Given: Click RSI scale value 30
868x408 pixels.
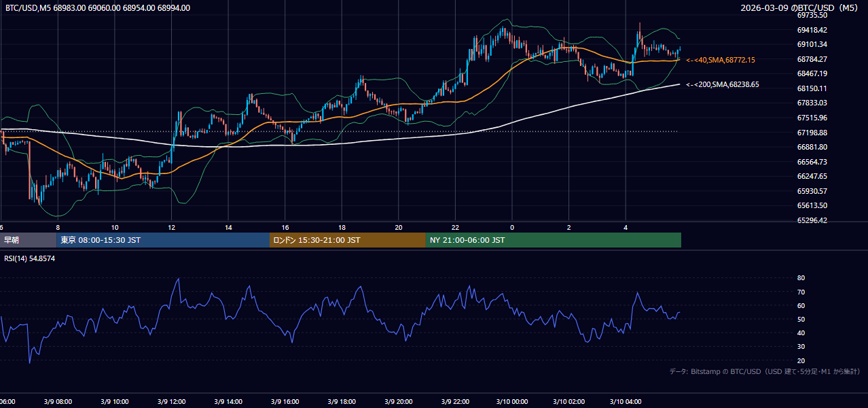Looking at the screenshot, I should (801, 346).
